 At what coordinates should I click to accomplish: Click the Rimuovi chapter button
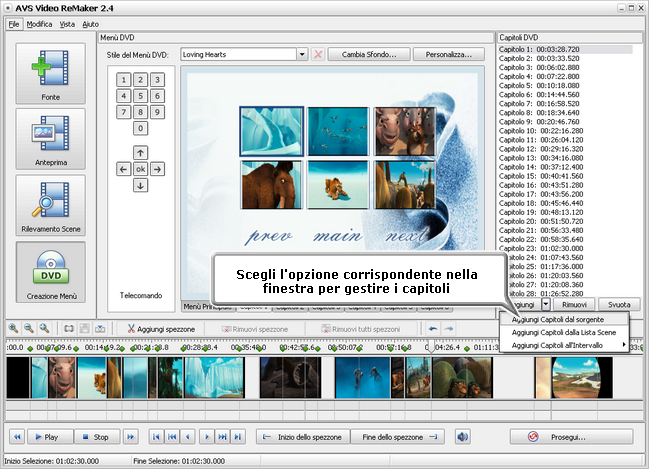[x=574, y=305]
